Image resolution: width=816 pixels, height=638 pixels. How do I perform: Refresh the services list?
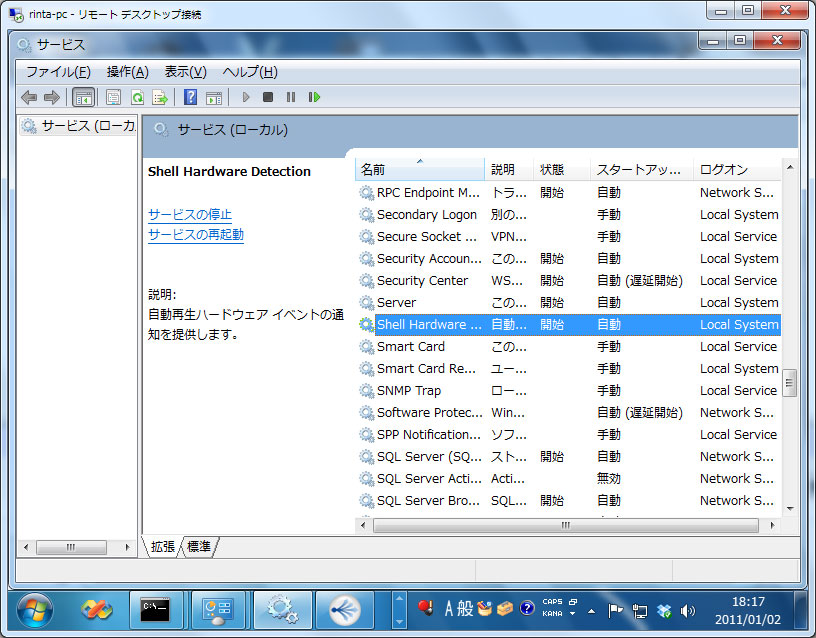[x=137, y=97]
